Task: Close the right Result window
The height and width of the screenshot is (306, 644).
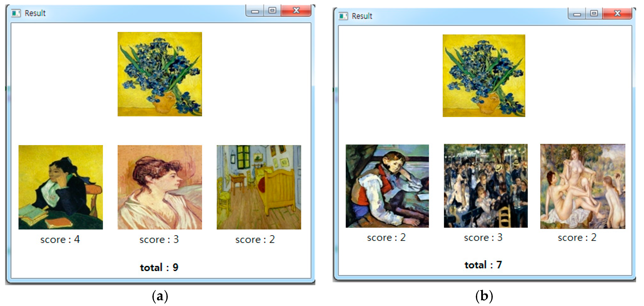Action: pyautogui.click(x=617, y=14)
